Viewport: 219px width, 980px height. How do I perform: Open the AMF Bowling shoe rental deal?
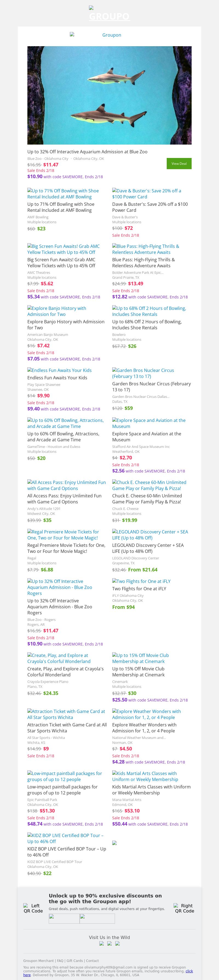point(63,194)
